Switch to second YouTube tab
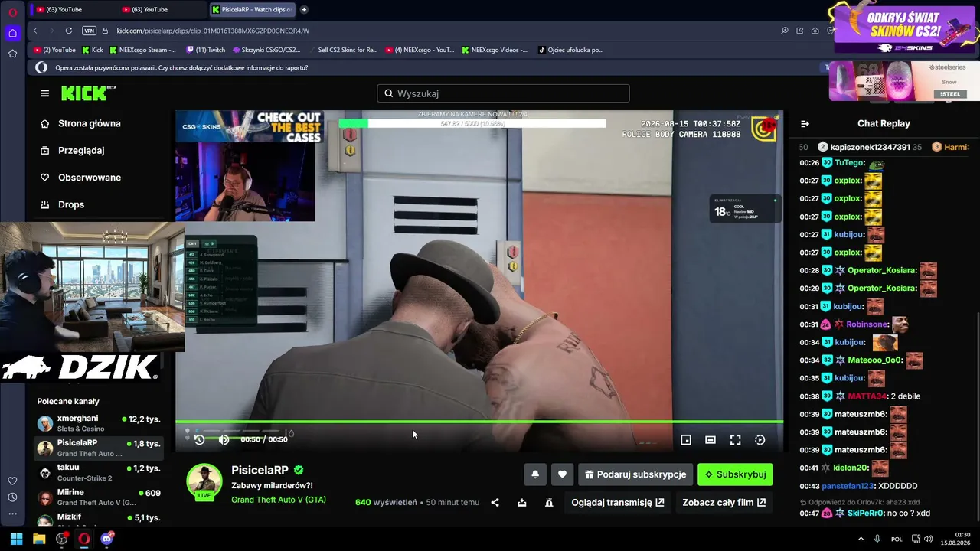 point(161,9)
